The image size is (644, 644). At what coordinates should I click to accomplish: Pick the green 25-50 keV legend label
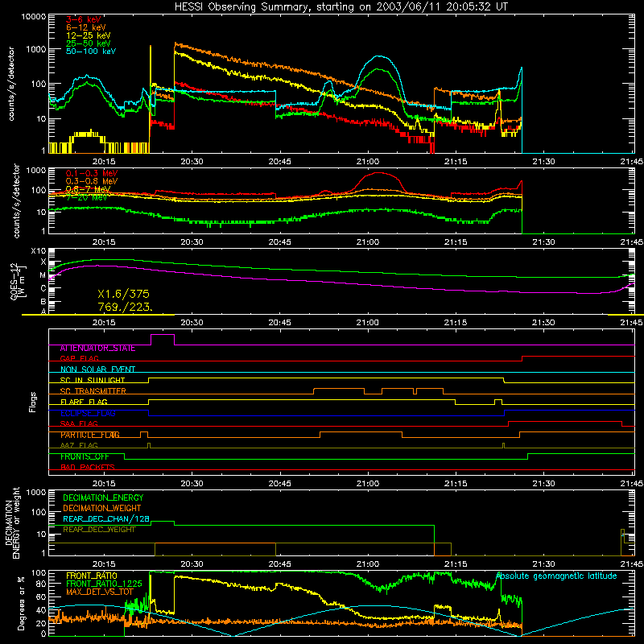pos(89,43)
